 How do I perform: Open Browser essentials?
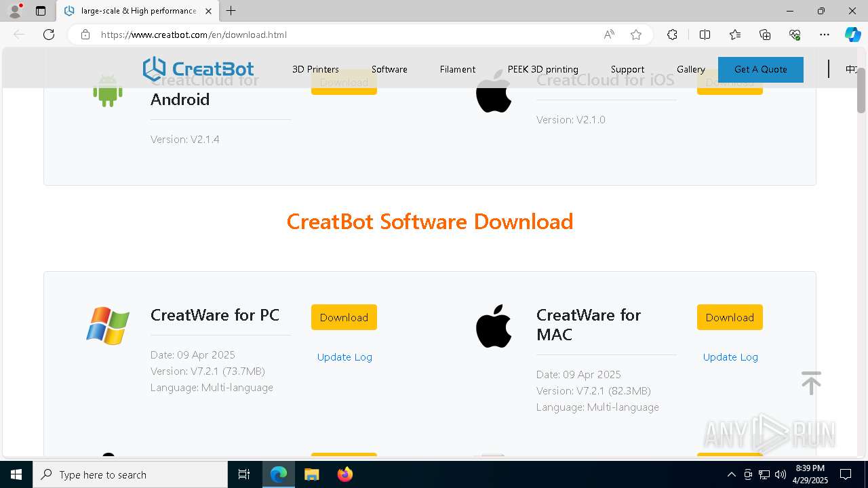tap(795, 35)
